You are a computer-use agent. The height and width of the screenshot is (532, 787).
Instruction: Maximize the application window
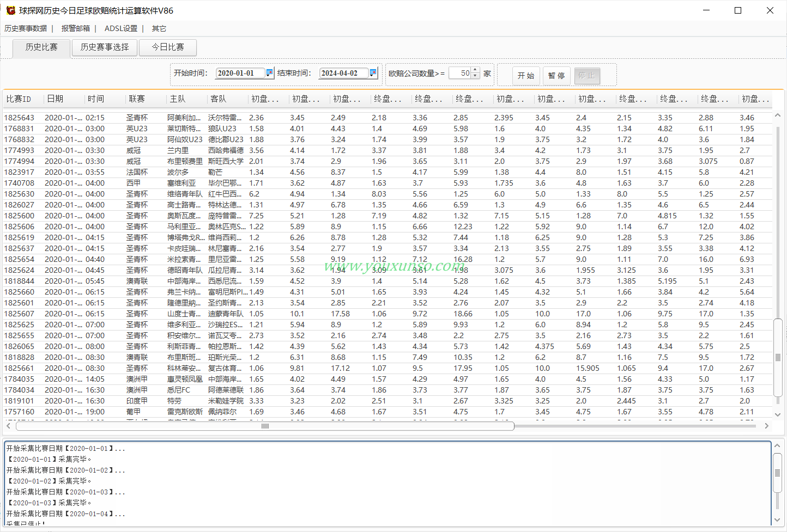tap(738, 10)
